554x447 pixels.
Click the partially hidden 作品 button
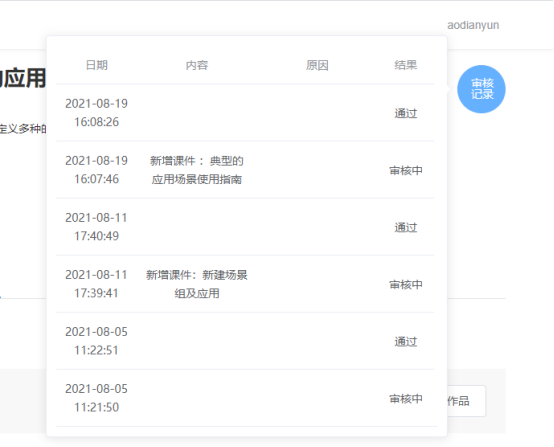[466, 401]
